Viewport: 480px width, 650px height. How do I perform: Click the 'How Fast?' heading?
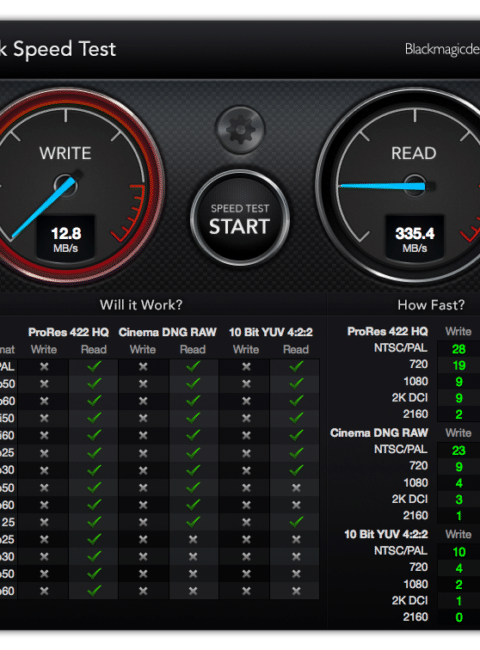[x=431, y=305]
